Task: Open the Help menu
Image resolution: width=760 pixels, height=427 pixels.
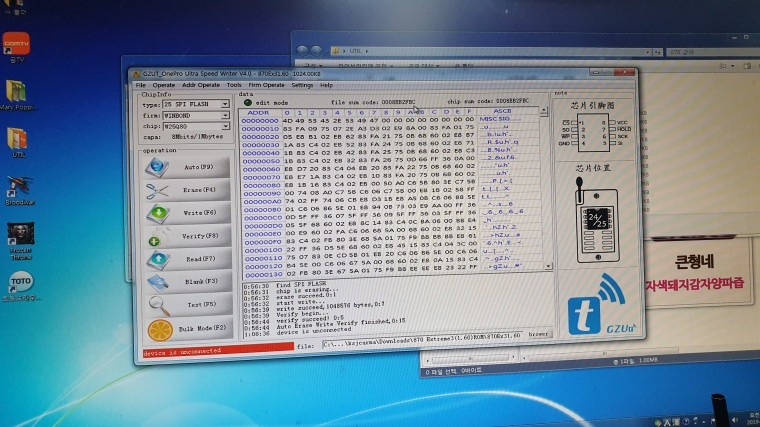Action: (x=327, y=85)
